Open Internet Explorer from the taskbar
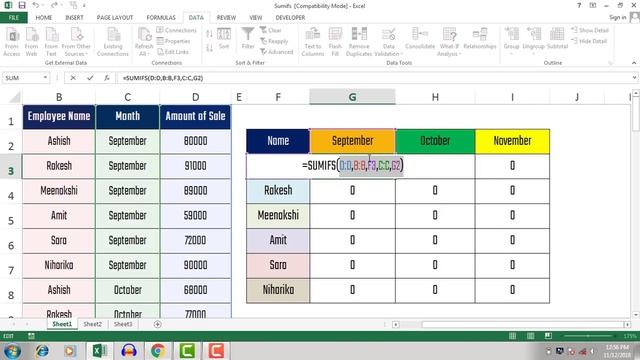 pyautogui.click(x=42, y=351)
